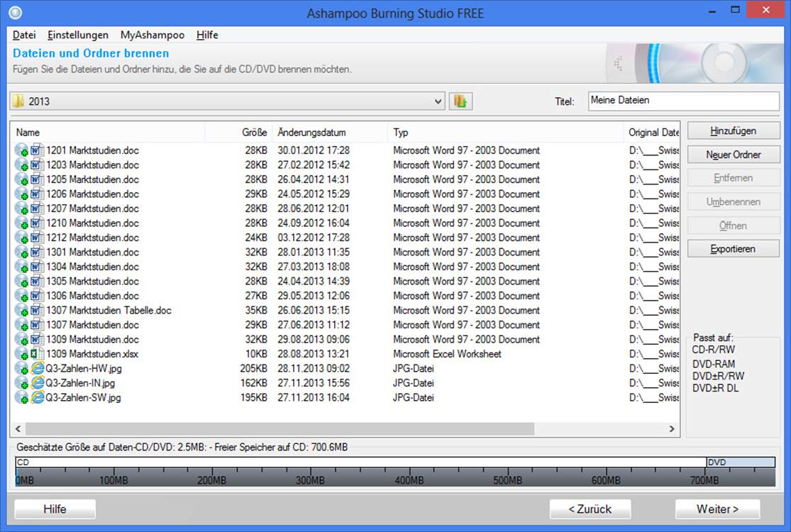Click the Hinzufügen button
The height and width of the screenshot is (532, 791).
click(x=734, y=131)
